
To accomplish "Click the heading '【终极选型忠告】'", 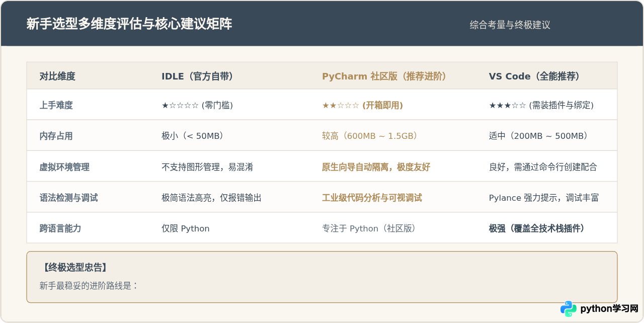I will coord(75,268).
